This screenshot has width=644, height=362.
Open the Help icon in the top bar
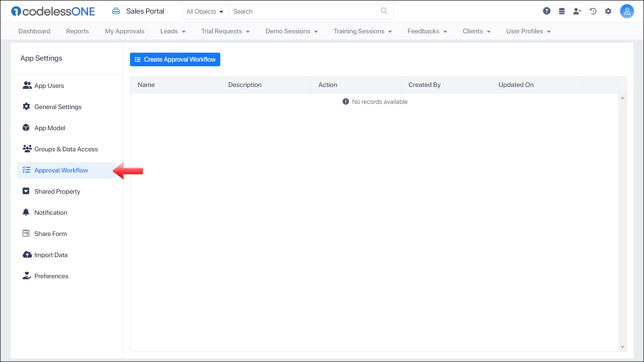pyautogui.click(x=547, y=10)
